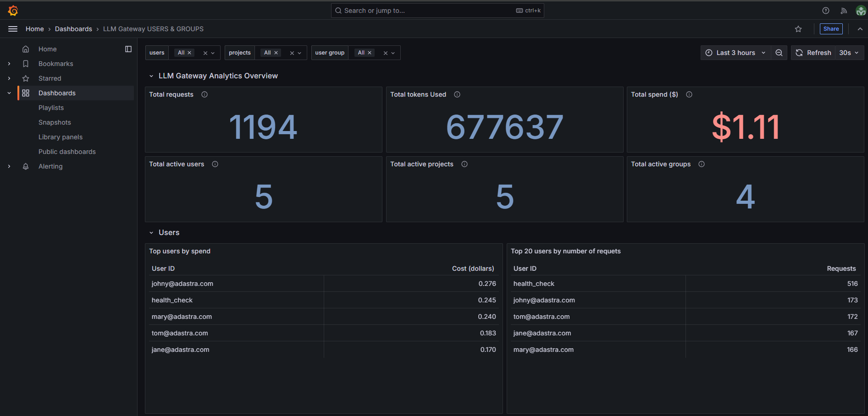Go to Home breadcrumb link

[x=35, y=29]
